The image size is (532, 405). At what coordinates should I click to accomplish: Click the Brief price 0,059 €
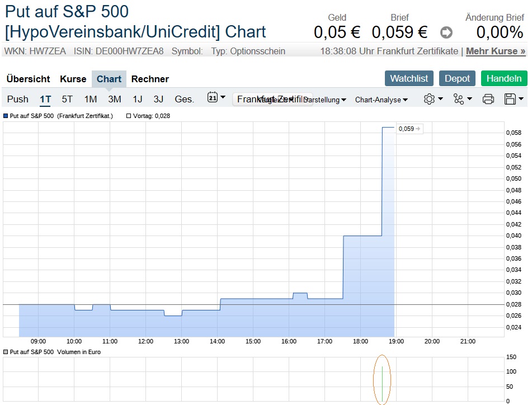click(x=399, y=32)
